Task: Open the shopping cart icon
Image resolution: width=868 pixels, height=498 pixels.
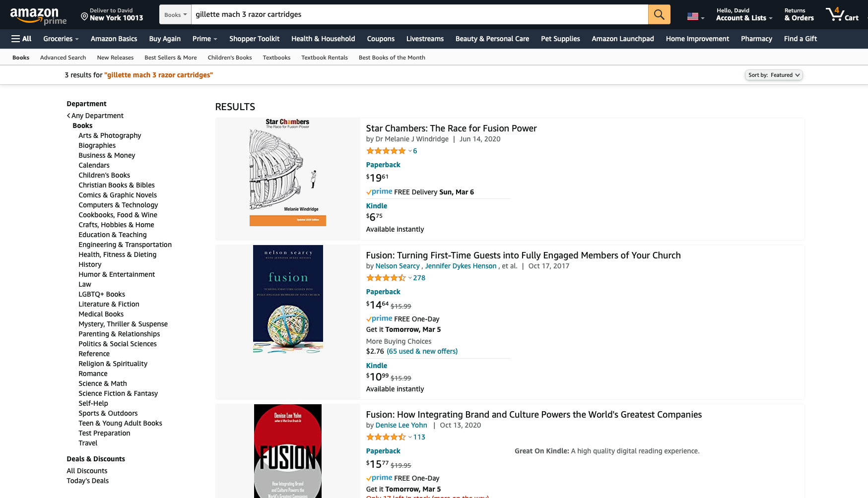Action: 842,14
